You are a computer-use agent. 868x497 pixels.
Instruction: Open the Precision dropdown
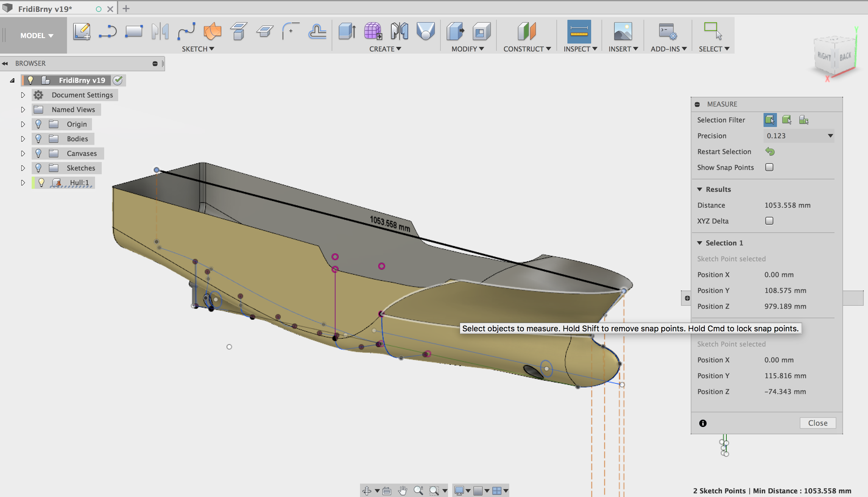pyautogui.click(x=798, y=136)
